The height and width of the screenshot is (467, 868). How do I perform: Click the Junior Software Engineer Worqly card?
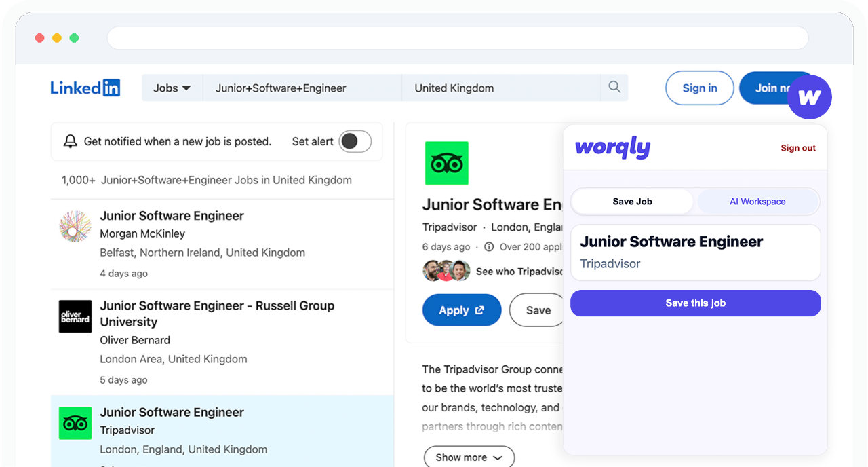click(x=696, y=253)
